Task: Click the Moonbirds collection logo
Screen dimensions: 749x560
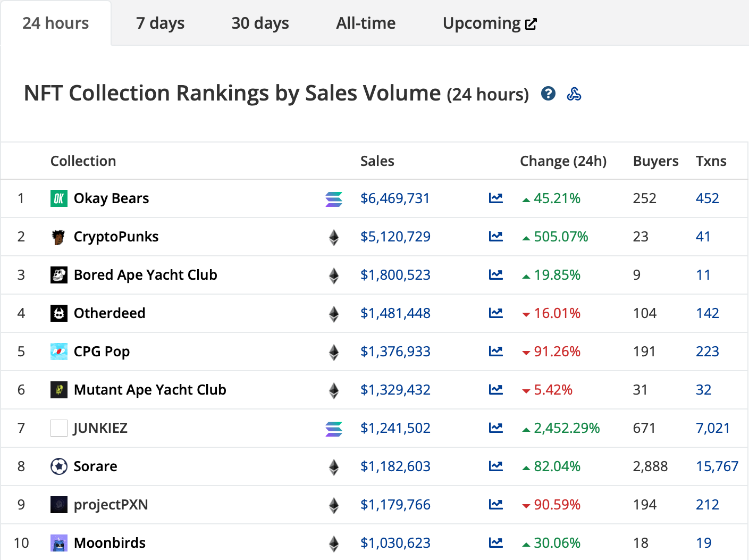Action: click(59, 543)
